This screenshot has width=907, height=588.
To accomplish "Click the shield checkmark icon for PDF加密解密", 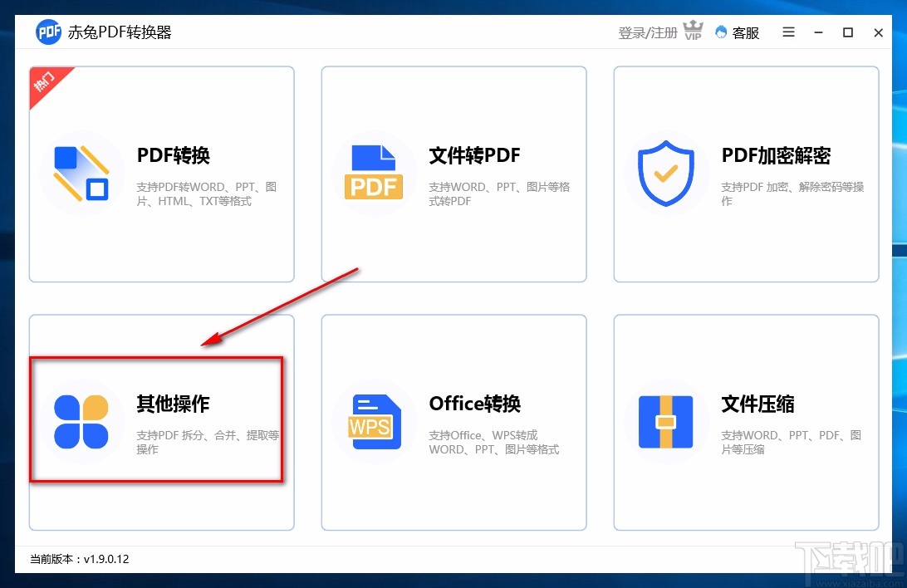I will click(x=666, y=172).
